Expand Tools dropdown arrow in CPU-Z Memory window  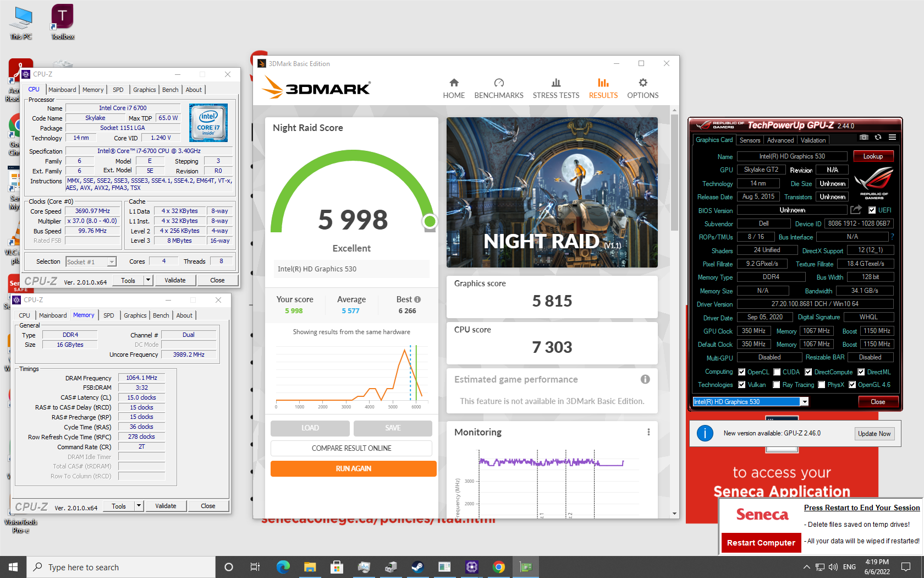[139, 506]
